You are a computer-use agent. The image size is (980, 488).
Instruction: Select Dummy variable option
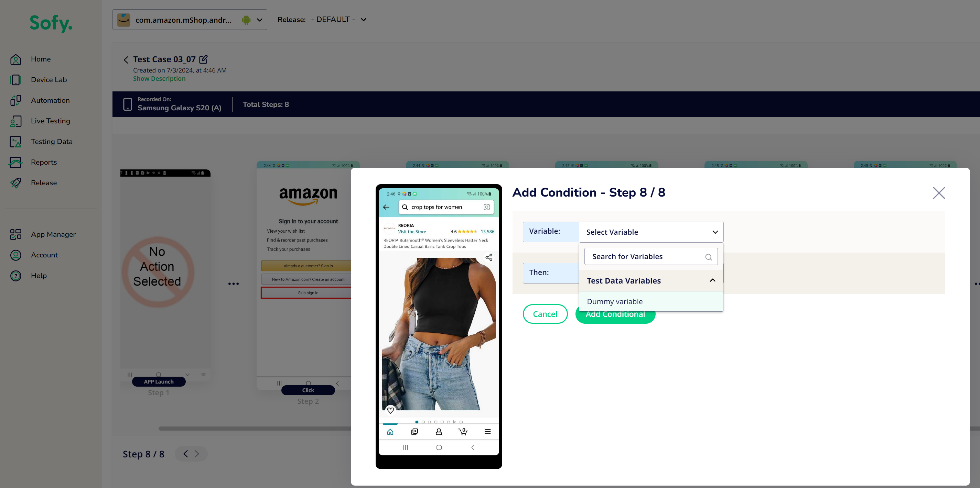click(x=614, y=301)
